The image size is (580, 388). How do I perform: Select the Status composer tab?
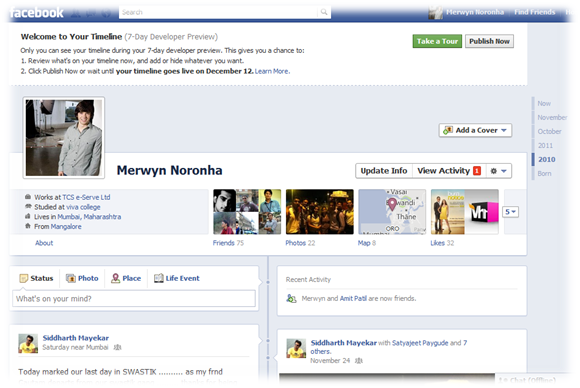[x=36, y=278]
